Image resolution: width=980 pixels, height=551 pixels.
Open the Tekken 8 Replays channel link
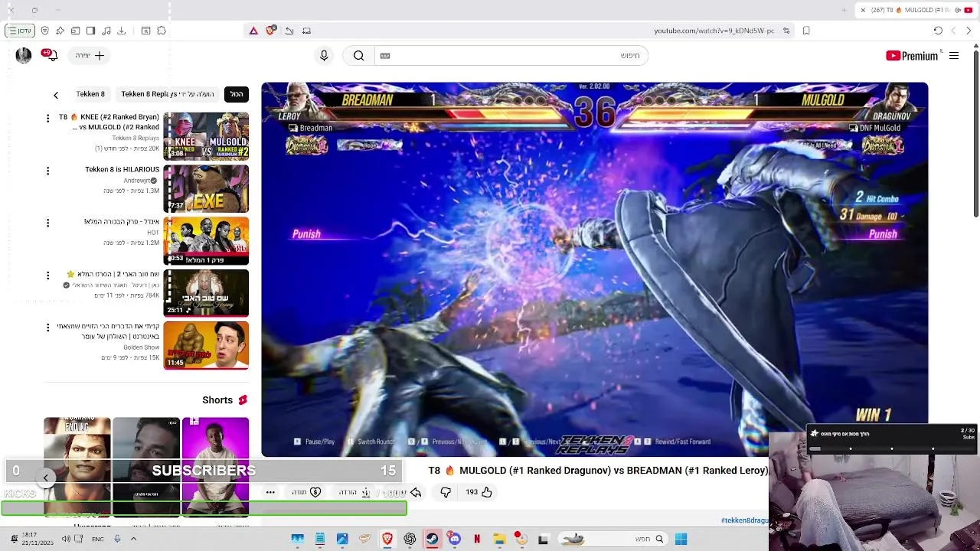coord(136,139)
